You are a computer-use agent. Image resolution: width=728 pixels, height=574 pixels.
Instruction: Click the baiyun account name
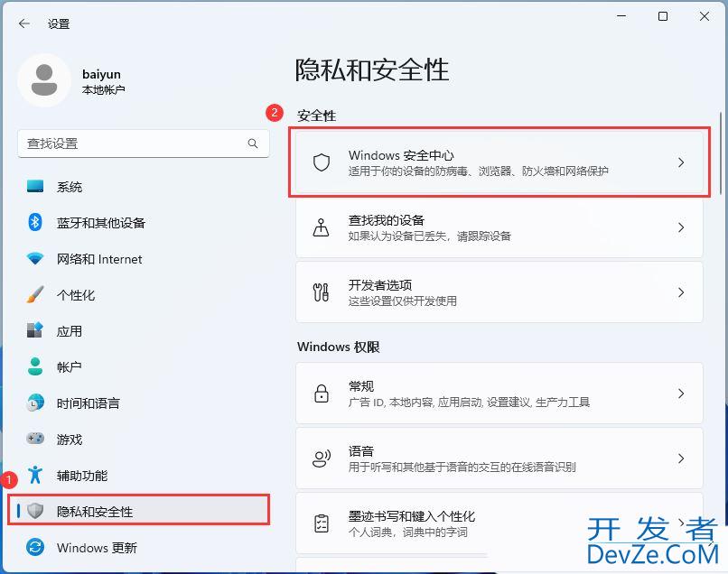[101, 74]
